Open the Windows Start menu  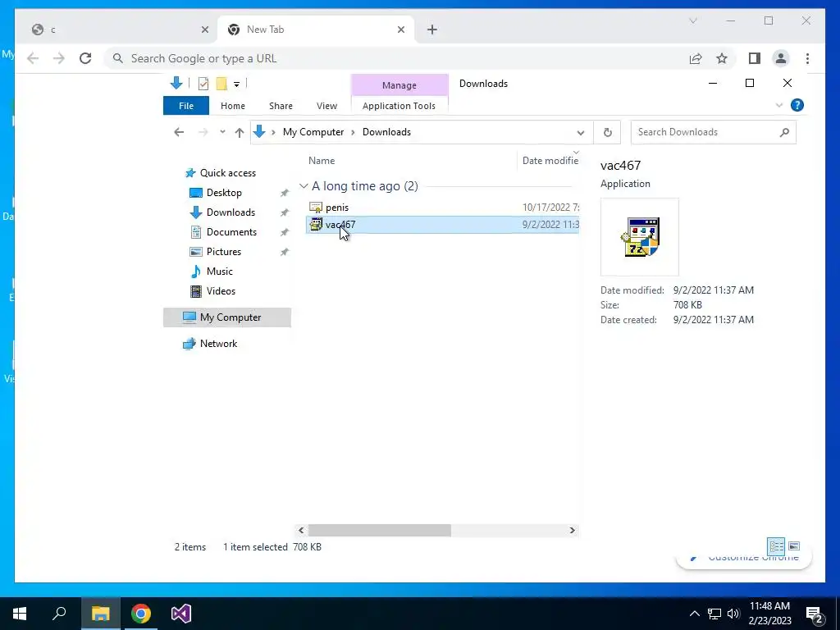[20, 614]
